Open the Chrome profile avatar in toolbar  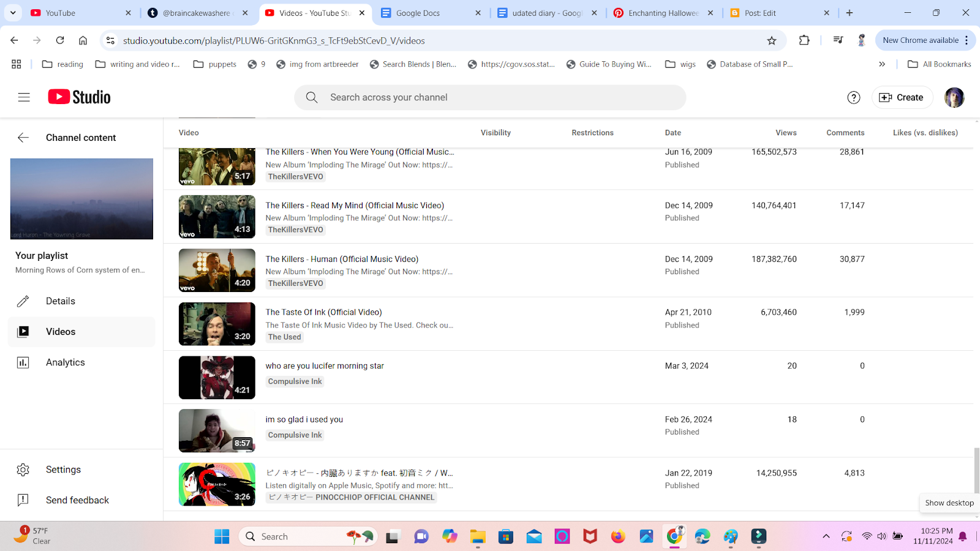point(861,40)
